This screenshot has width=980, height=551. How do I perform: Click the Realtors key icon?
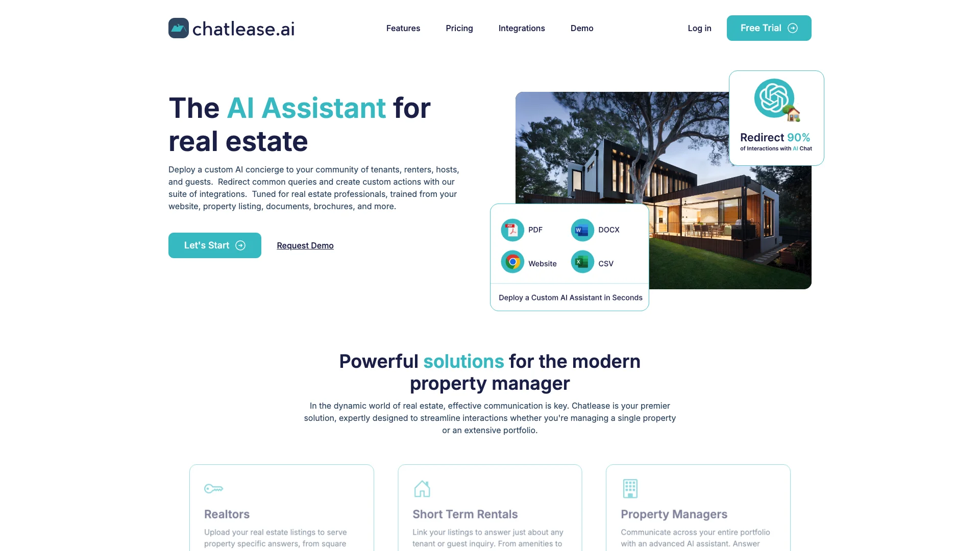coord(213,488)
